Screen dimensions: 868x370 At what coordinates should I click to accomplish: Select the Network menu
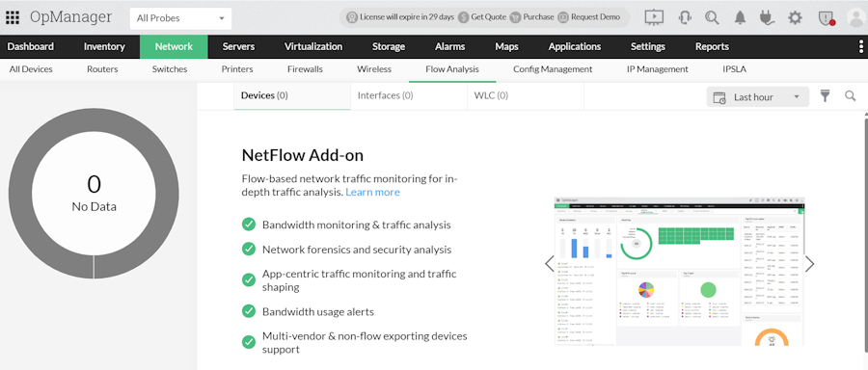click(174, 46)
